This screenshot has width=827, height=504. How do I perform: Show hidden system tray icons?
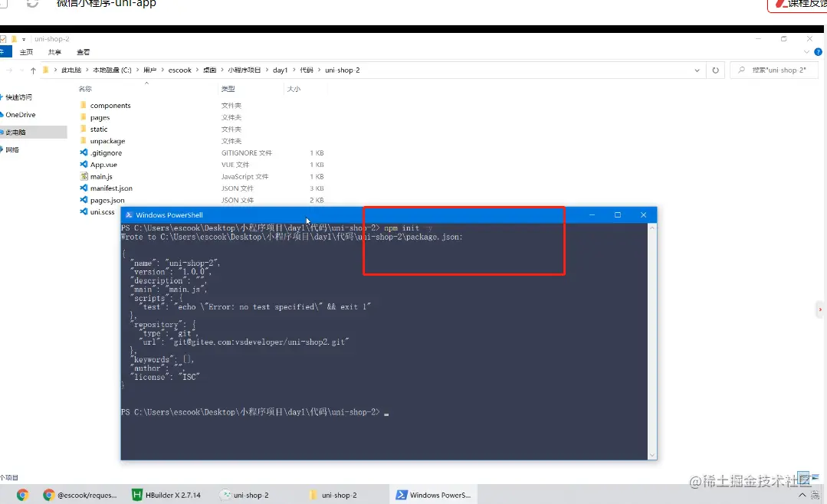click(x=802, y=495)
